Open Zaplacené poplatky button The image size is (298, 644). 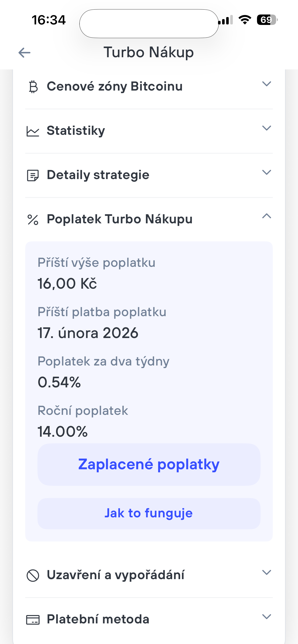(149, 464)
